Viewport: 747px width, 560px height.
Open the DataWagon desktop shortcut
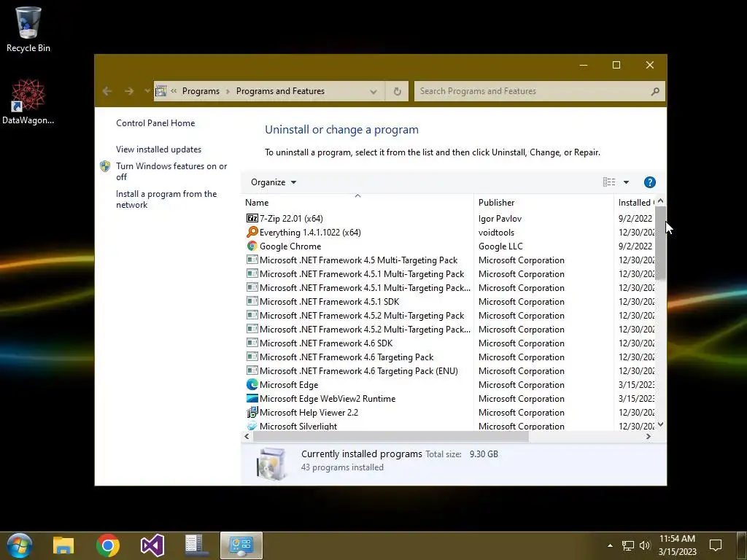(28, 102)
